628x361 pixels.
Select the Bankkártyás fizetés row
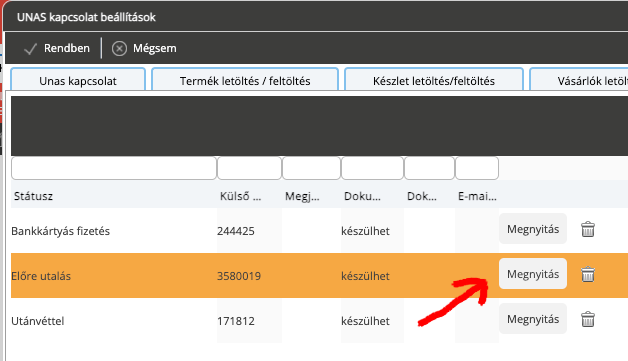319,231
